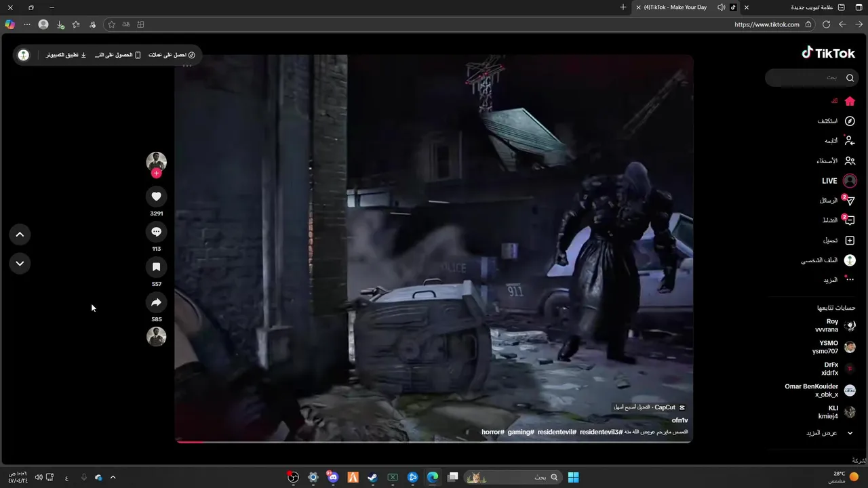This screenshot has width=868, height=488.
Task: View site info lock icon
Action: pyautogui.click(x=808, y=24)
